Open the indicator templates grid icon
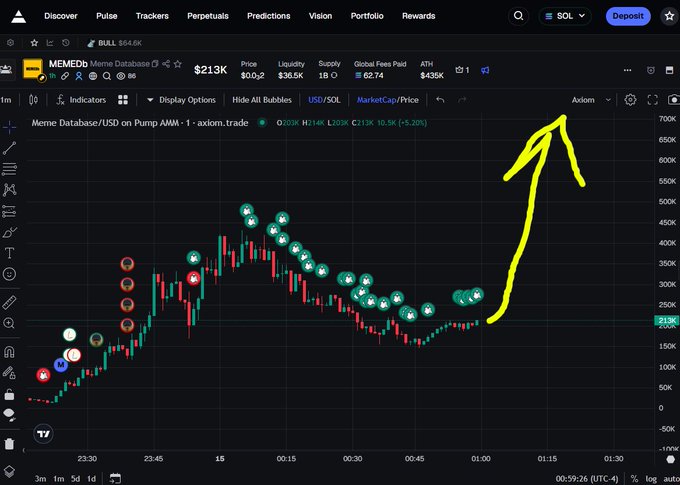Viewport: 680px width, 485px height. 123,100
